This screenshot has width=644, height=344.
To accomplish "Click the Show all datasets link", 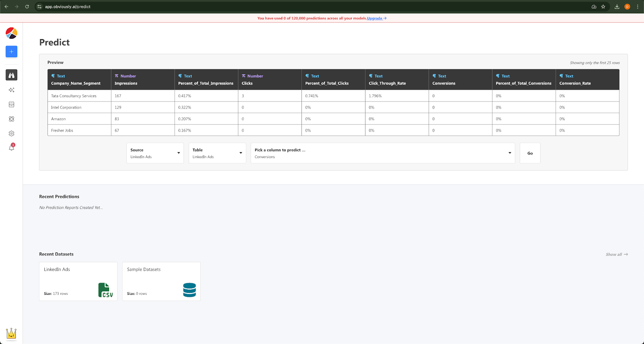I will [x=617, y=254].
